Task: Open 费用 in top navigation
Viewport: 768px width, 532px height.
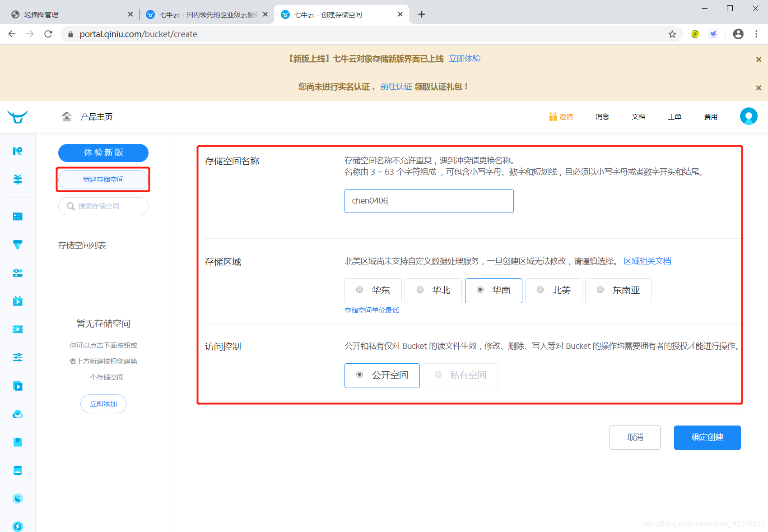Action: pyautogui.click(x=711, y=117)
